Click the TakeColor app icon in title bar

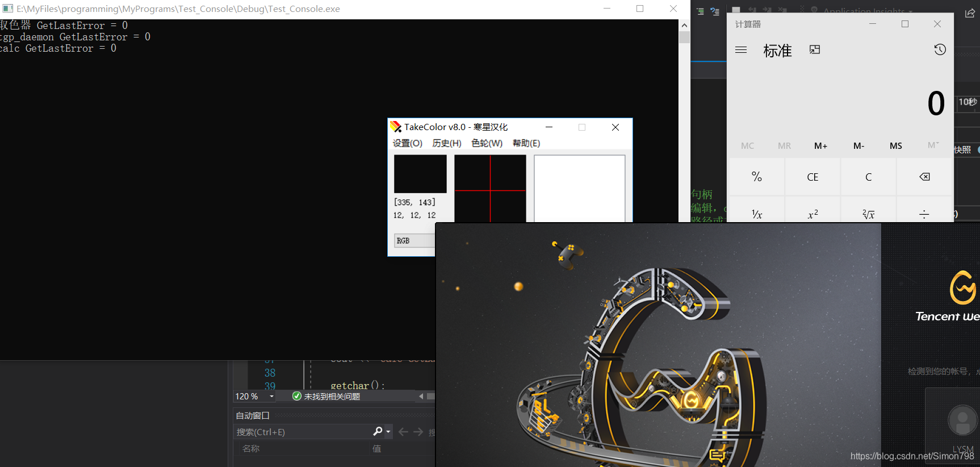coord(396,127)
